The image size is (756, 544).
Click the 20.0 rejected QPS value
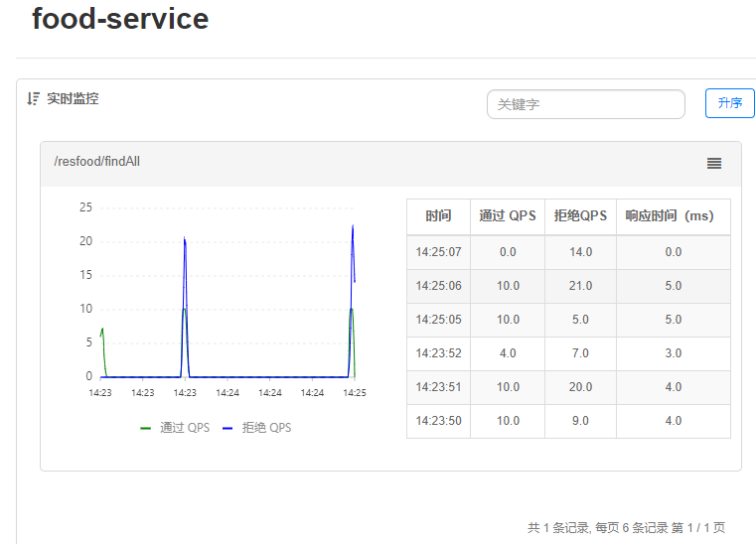click(x=580, y=387)
